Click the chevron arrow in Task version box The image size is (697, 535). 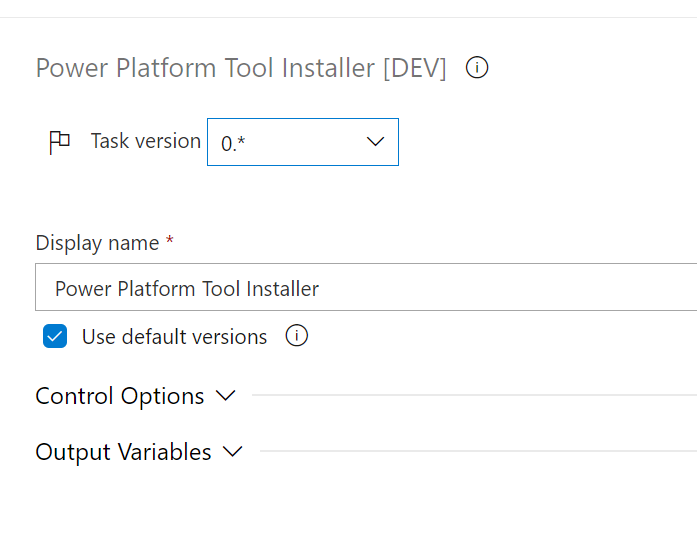pos(375,142)
